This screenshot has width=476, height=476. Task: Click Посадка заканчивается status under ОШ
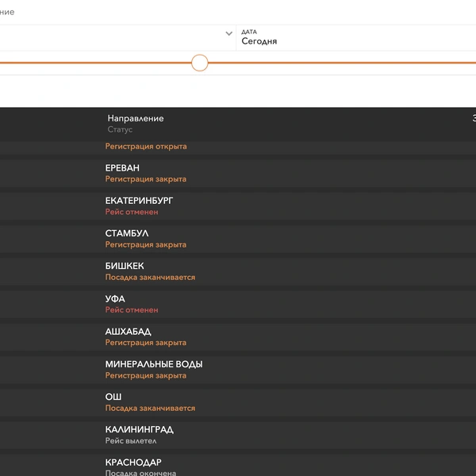(150, 409)
